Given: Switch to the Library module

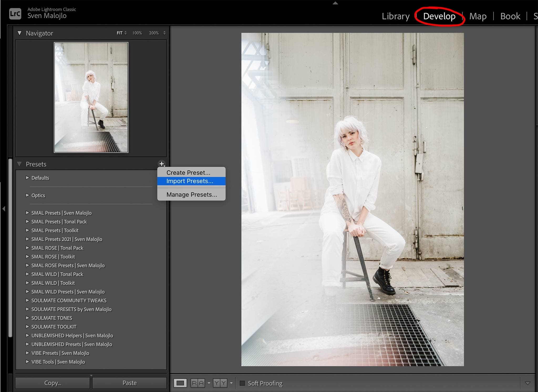Looking at the screenshot, I should [x=396, y=16].
